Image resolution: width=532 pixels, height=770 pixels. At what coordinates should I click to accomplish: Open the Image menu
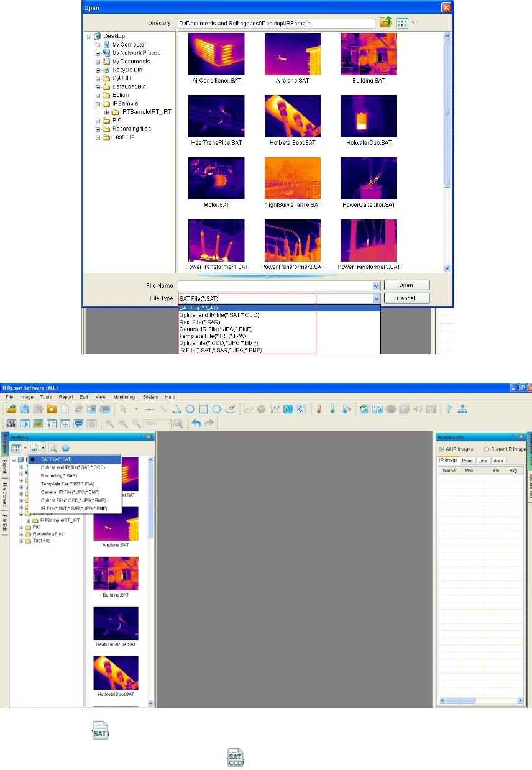pyautogui.click(x=26, y=396)
